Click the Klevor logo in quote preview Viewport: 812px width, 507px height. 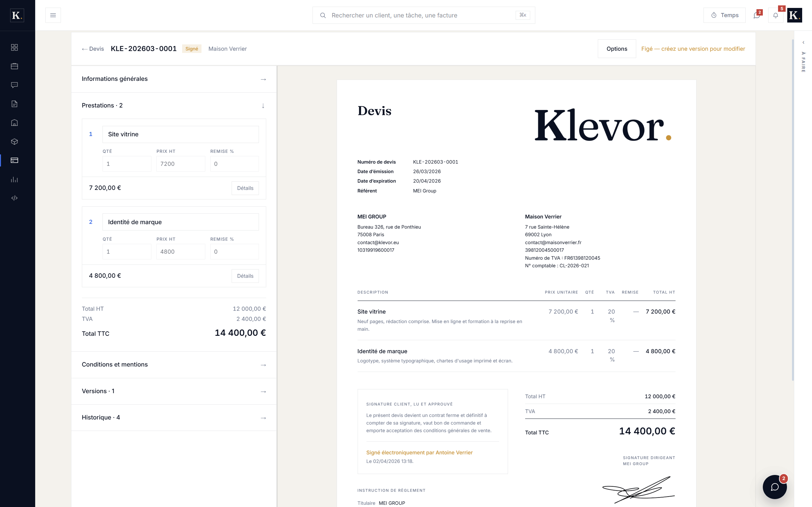coord(603,125)
